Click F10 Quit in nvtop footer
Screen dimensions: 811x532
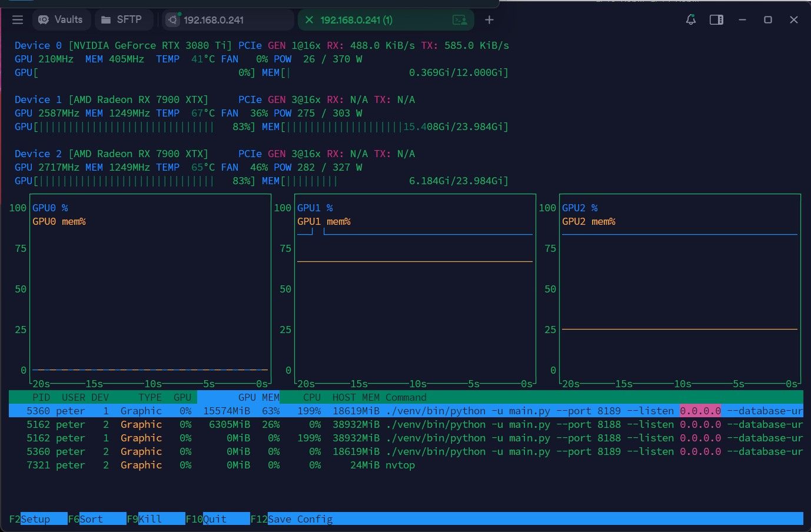pyautogui.click(x=218, y=519)
